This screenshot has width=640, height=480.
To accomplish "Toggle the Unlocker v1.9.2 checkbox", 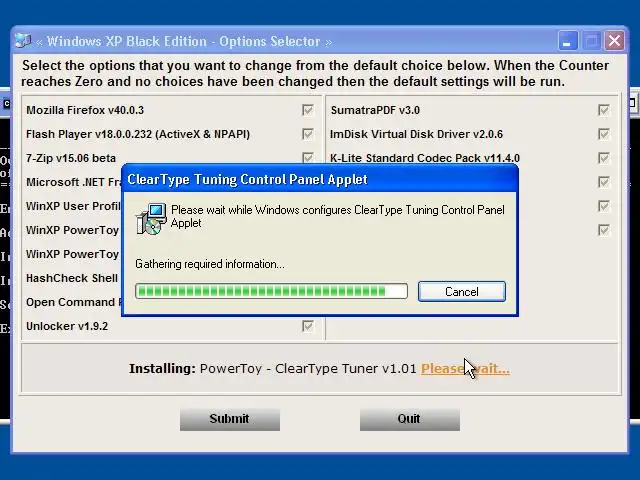I will pyautogui.click(x=308, y=326).
